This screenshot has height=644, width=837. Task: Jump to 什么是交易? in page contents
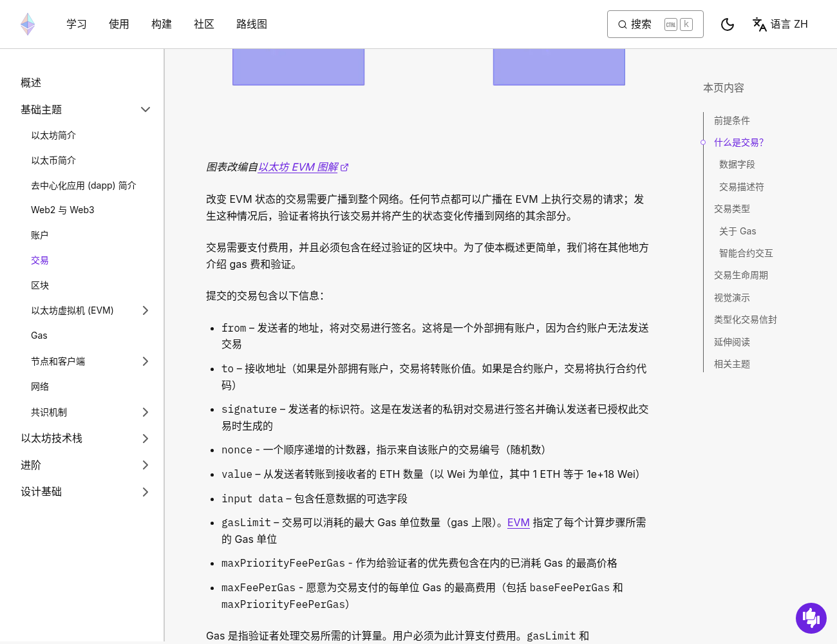coord(739,142)
